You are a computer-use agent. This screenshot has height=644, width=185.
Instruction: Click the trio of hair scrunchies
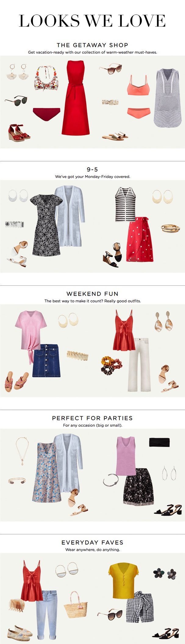111,365
